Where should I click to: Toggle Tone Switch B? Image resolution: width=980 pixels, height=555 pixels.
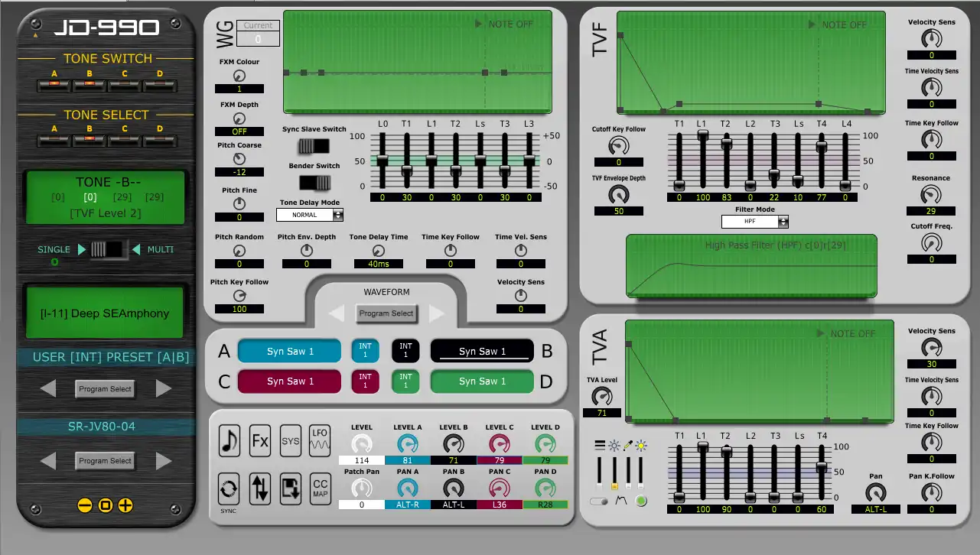pyautogui.click(x=90, y=84)
